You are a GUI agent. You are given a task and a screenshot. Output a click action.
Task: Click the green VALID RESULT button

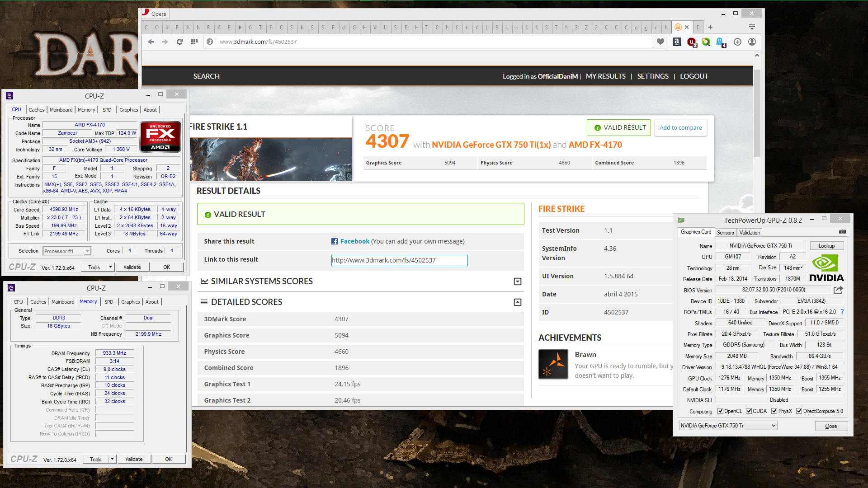click(619, 128)
